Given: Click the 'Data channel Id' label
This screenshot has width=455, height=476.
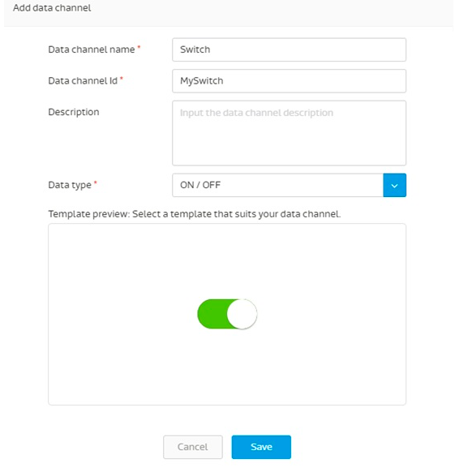Looking at the screenshot, I should pos(83,81).
